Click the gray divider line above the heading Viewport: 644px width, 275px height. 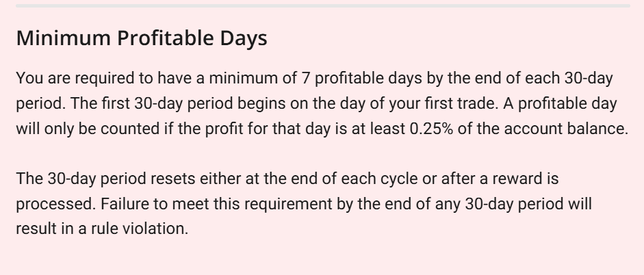322,5
